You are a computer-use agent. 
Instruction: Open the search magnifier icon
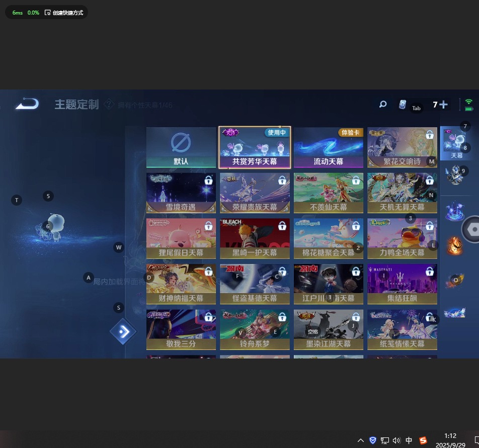(x=383, y=105)
